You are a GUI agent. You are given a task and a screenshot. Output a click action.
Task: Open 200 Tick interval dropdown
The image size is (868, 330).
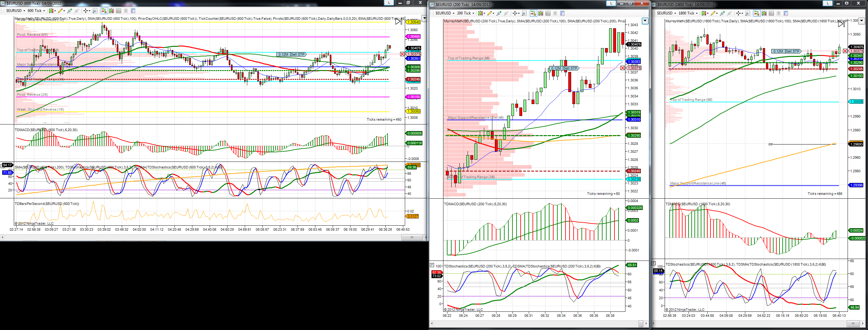[466, 13]
